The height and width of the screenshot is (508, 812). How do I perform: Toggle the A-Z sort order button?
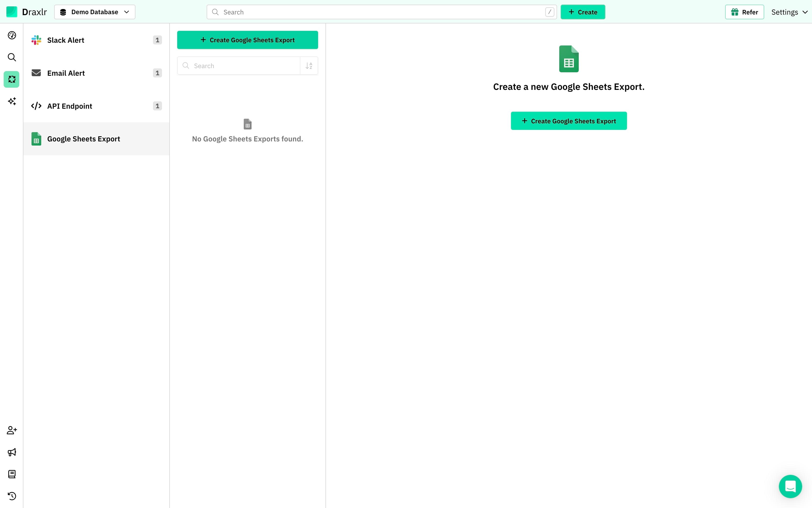pyautogui.click(x=309, y=65)
